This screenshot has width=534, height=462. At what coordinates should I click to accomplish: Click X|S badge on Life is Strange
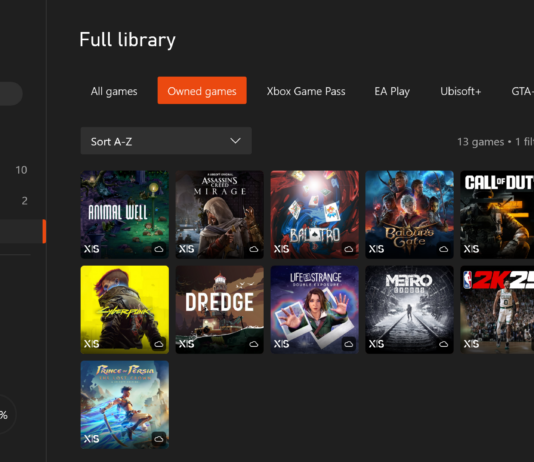coord(282,344)
